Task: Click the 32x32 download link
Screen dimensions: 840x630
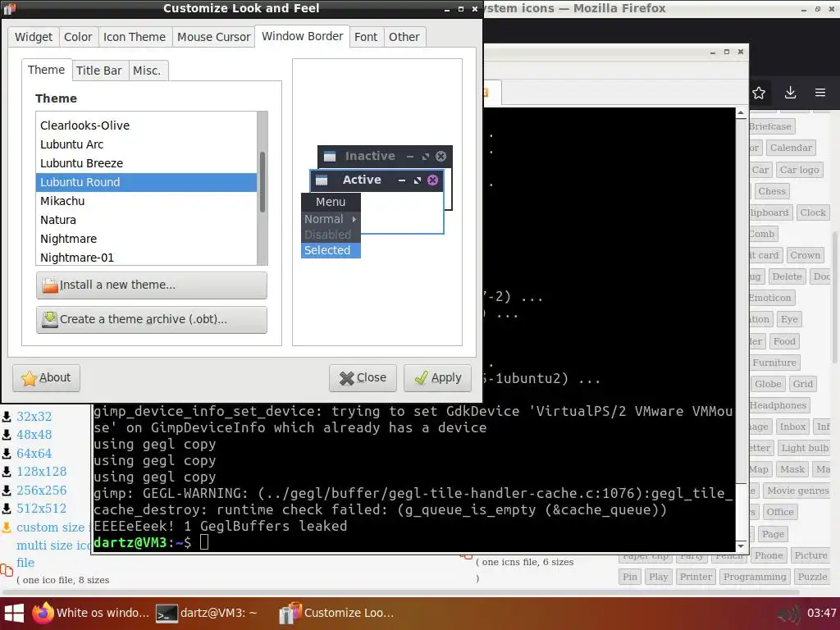Action: pos(34,416)
